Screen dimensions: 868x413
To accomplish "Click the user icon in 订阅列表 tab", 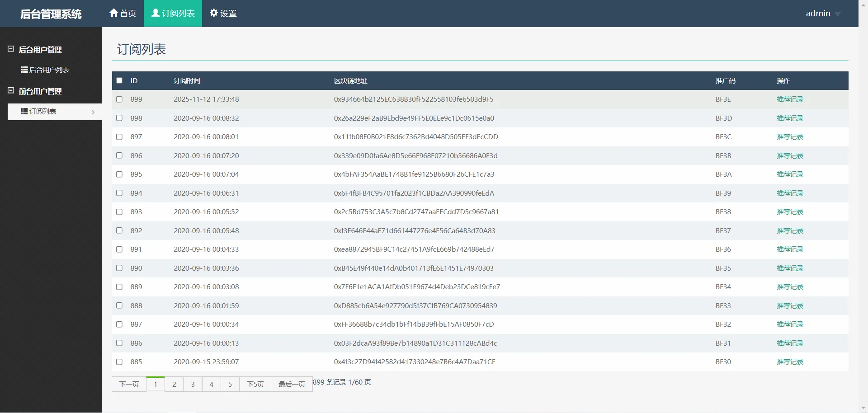I will coord(156,13).
